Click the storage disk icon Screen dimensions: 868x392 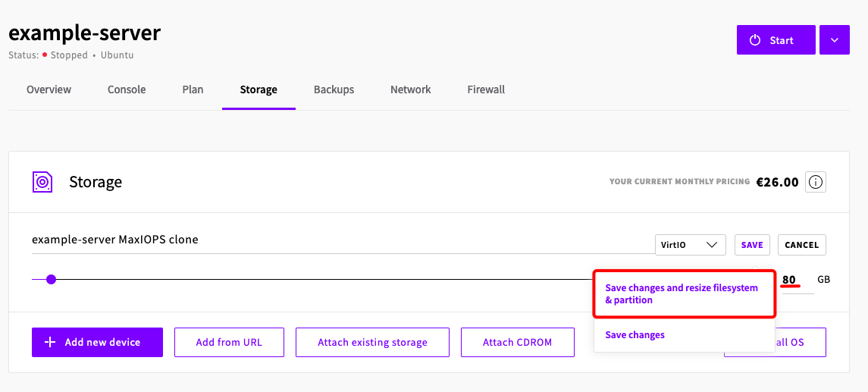[x=42, y=182]
